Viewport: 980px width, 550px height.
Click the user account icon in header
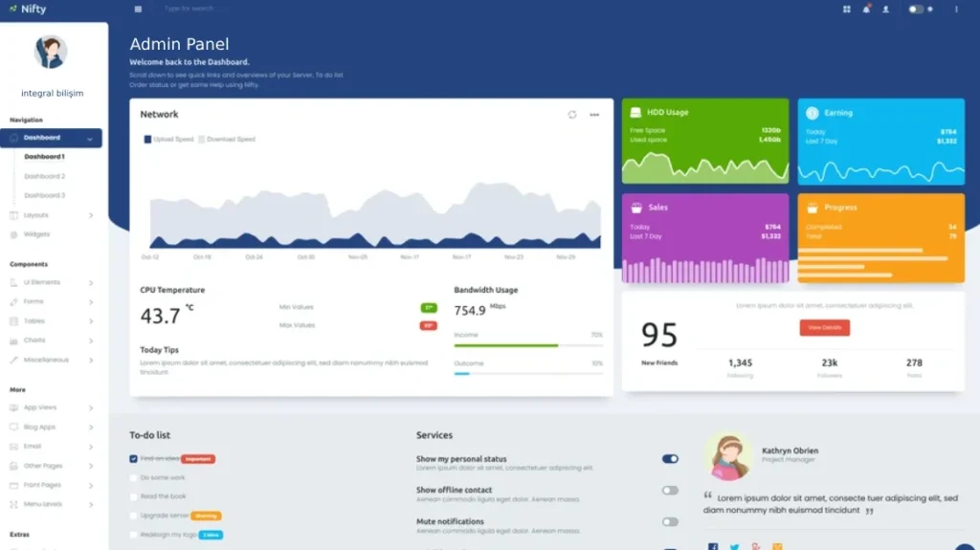coord(885,9)
